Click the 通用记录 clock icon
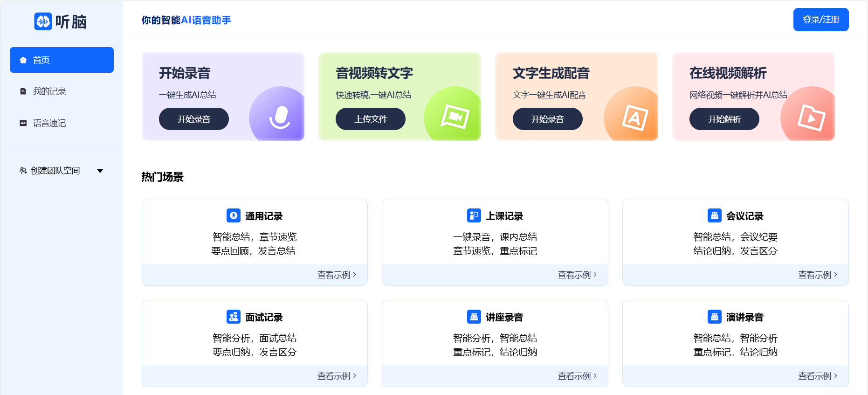The height and width of the screenshot is (395, 868). (x=233, y=215)
